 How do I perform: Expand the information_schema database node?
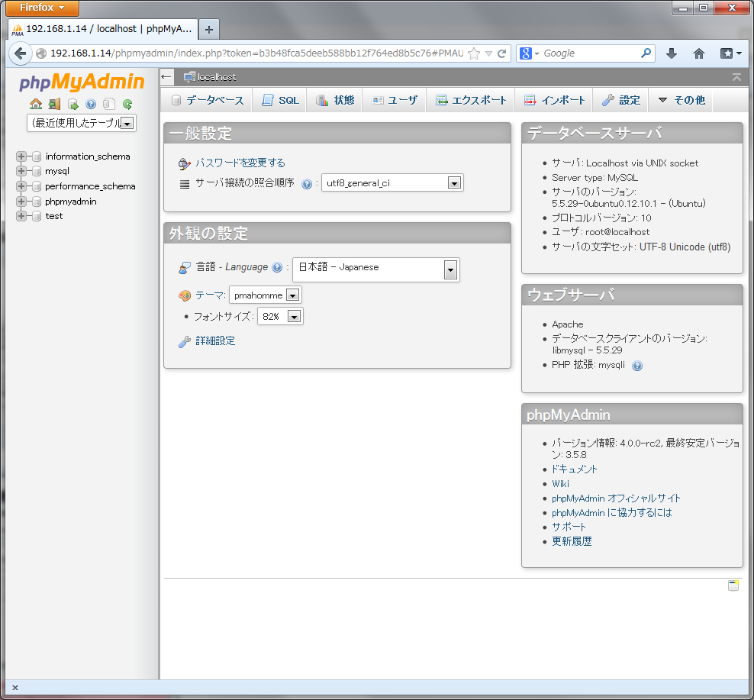(21, 156)
